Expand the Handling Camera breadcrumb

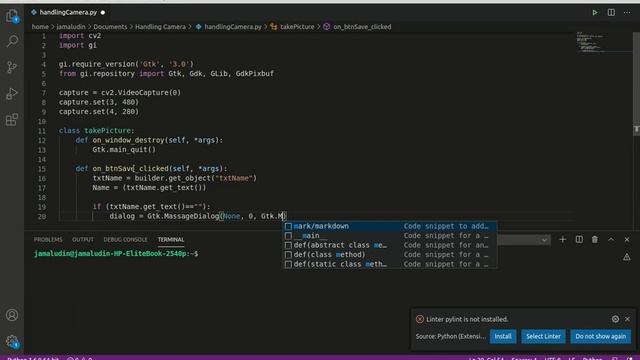[160, 27]
